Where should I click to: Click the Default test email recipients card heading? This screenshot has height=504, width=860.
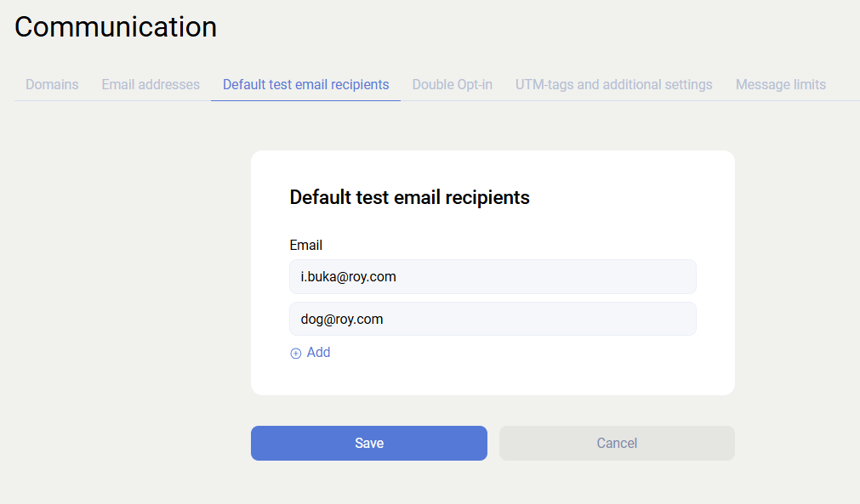(409, 197)
